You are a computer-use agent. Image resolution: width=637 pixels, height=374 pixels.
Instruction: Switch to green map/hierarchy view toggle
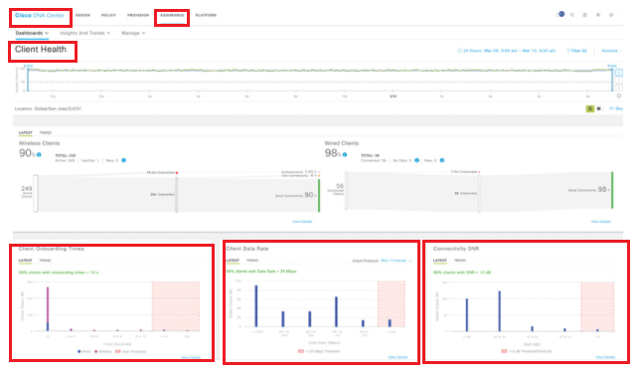point(590,109)
